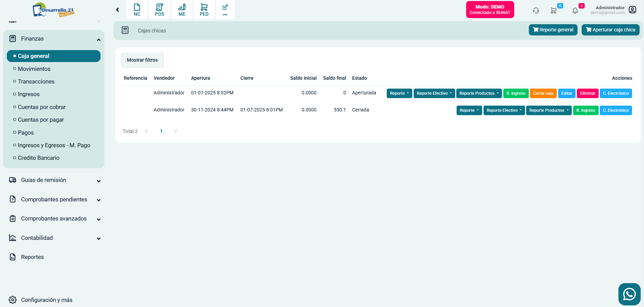Open Reporte Productos dropdown for Cerrada row
Viewport: 644px width, 307px height.
[549, 110]
